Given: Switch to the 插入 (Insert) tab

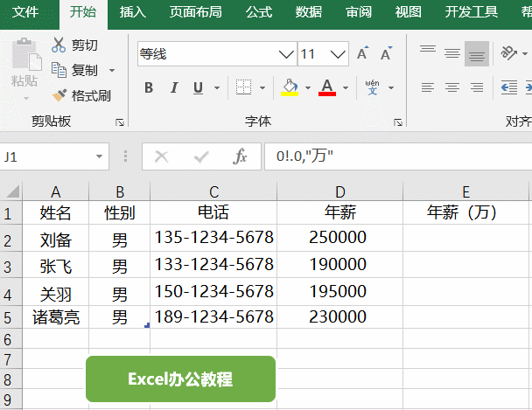Looking at the screenshot, I should coord(133,12).
